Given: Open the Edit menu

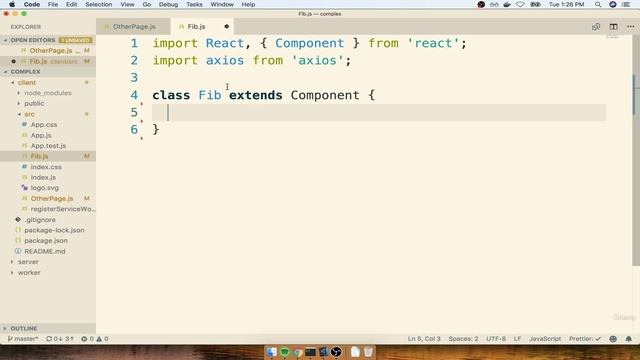Looking at the screenshot, I should pyautogui.click(x=71, y=4).
